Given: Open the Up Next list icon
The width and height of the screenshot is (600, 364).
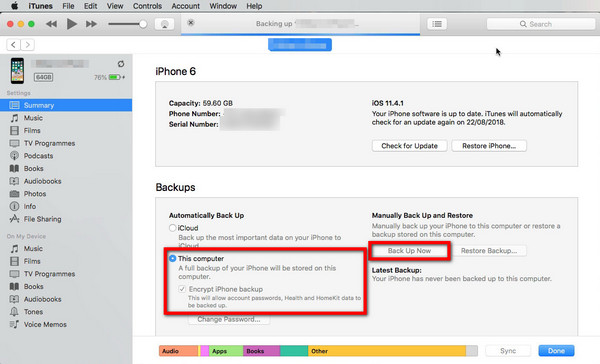Looking at the screenshot, I should pyautogui.click(x=437, y=24).
